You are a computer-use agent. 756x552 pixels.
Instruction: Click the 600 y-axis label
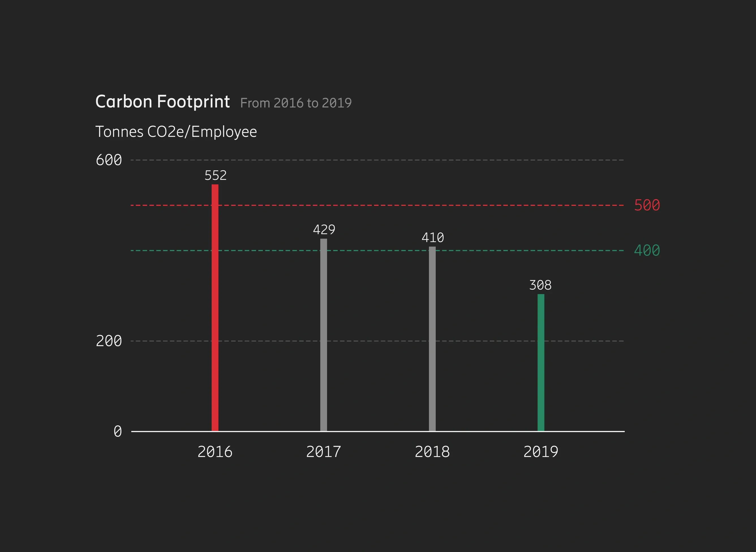tap(109, 160)
